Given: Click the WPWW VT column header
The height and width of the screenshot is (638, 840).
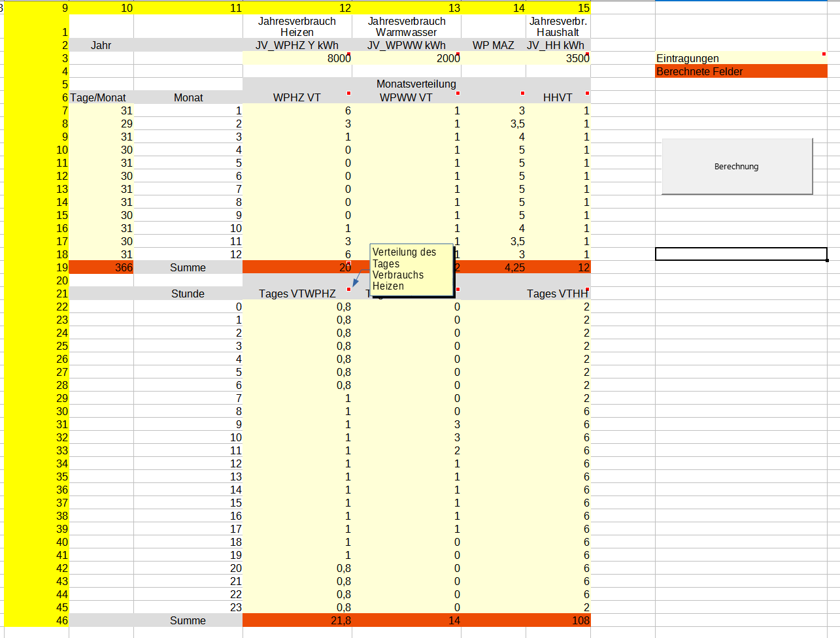Looking at the screenshot, I should 406,97.
